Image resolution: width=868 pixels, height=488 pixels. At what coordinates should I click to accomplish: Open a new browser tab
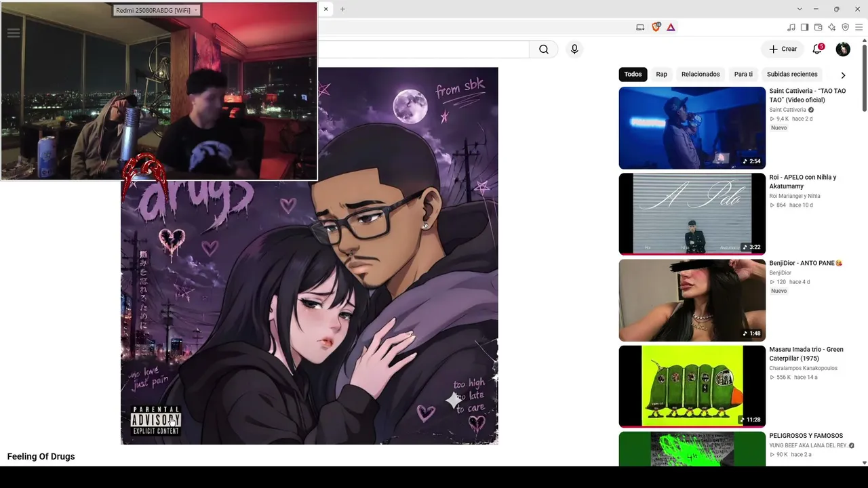tap(342, 9)
